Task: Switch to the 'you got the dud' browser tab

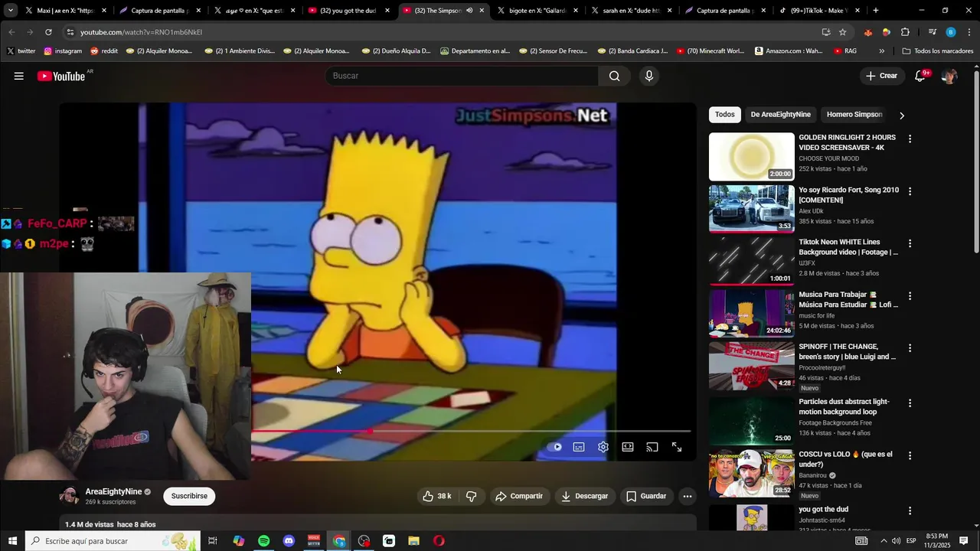Action: [349, 11]
